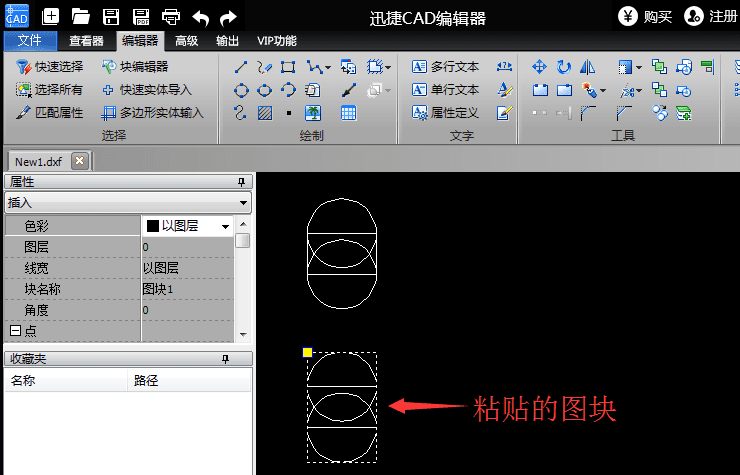Select the Chamfer corner tool
Image resolution: width=740 pixels, height=475 pixels.
pyautogui.click(x=624, y=113)
